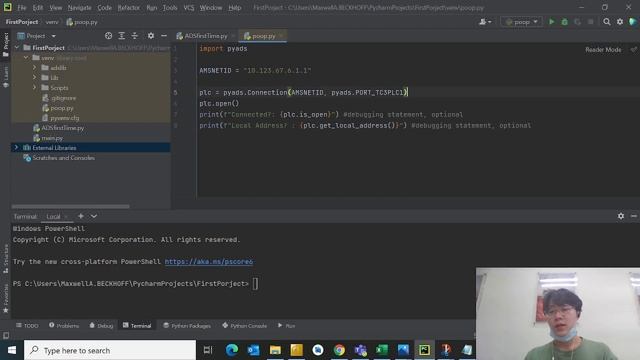Add a new terminal session tab
The width and height of the screenshot is (640, 360).
(x=81, y=216)
